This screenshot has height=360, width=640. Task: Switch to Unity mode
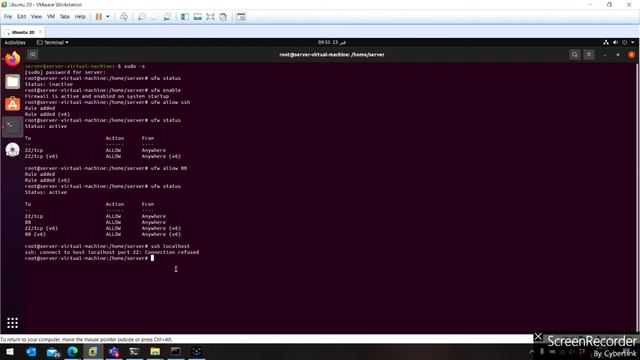(223, 17)
